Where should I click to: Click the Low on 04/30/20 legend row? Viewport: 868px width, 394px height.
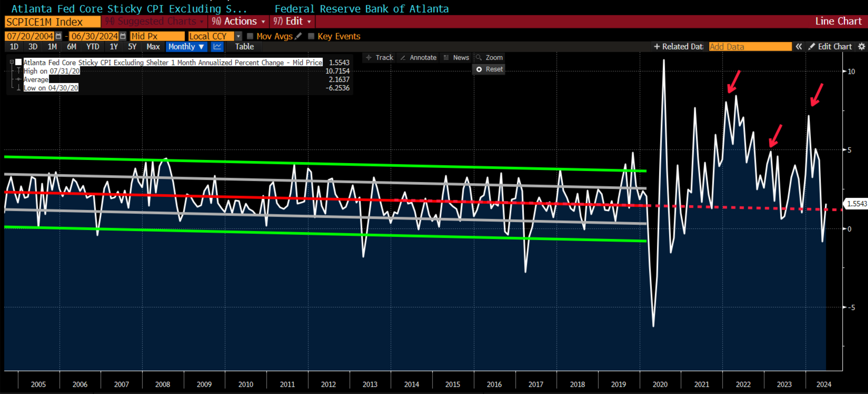point(51,88)
